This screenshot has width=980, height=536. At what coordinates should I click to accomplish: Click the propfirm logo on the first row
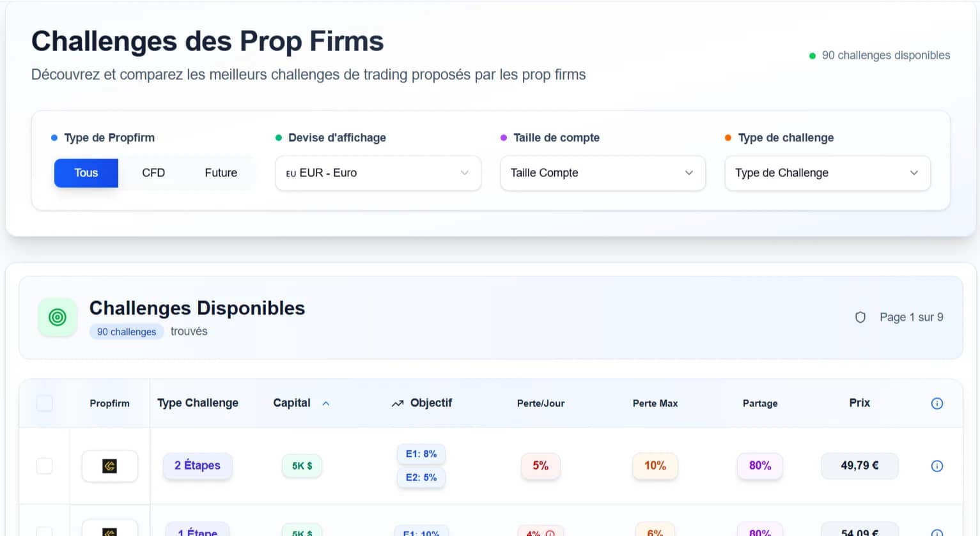tap(109, 466)
